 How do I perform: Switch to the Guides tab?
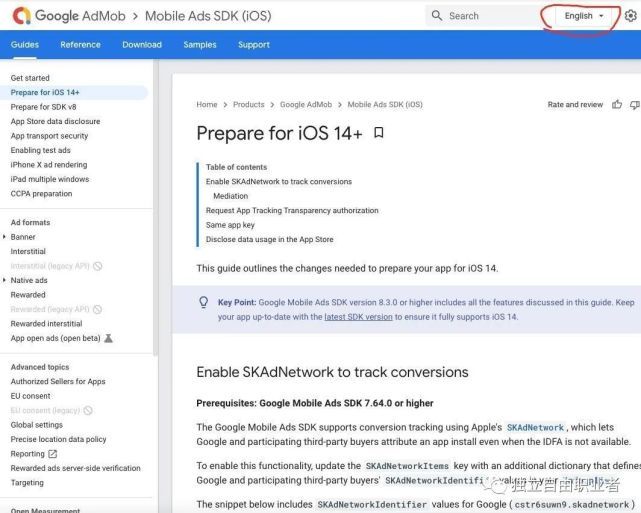25,45
